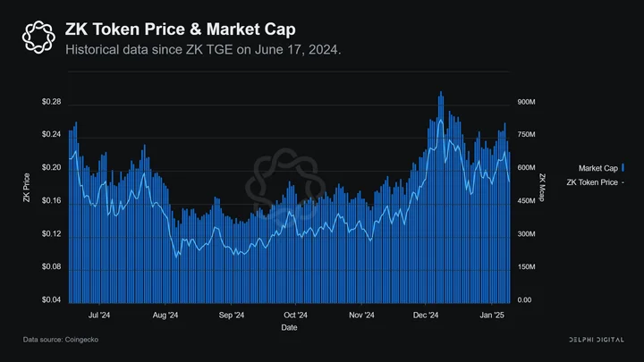Viewport: 644px width, 362px height.
Task: Select the Oct '24 date axis label
Action: click(295, 316)
